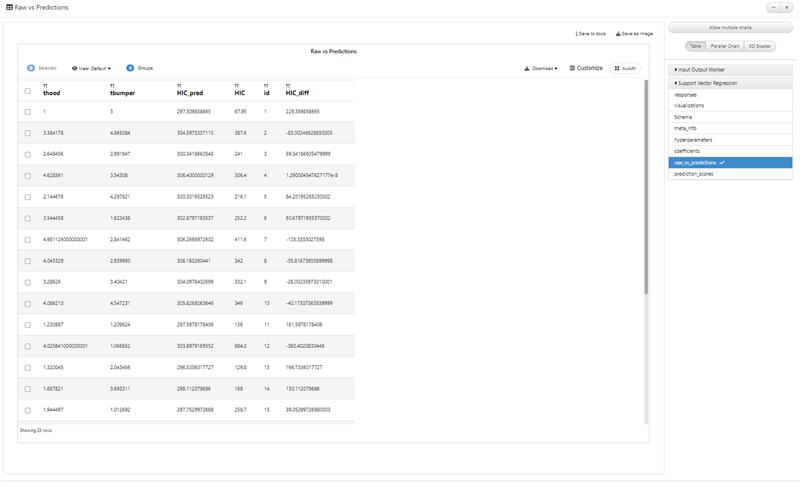Toggle the Selected rows switch
The width and height of the screenshot is (800, 487).
click(x=31, y=68)
